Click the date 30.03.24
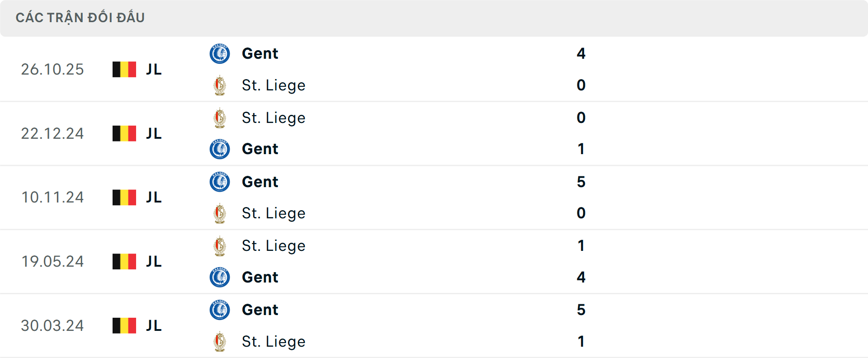Viewport: 868px width, 358px height. [x=52, y=325]
